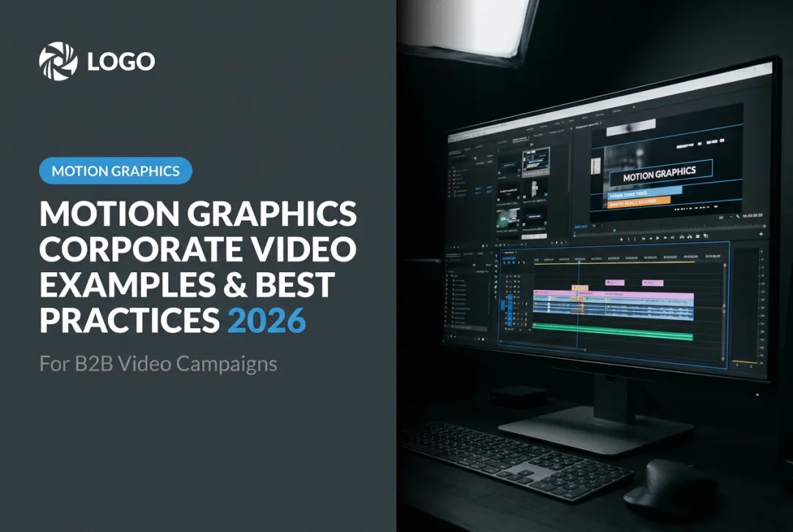This screenshot has width=793, height=532.
Task: Select the orange lower-third bar in the preview
Action: (x=639, y=202)
